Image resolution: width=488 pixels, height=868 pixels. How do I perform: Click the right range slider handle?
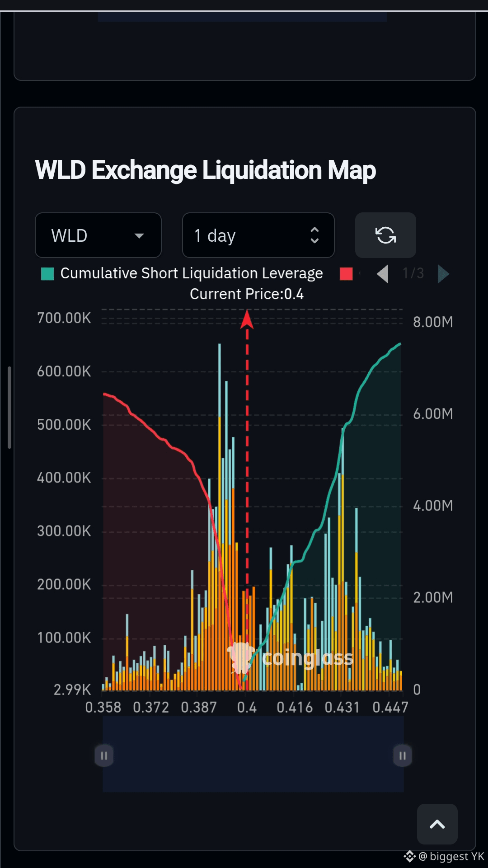click(x=402, y=755)
